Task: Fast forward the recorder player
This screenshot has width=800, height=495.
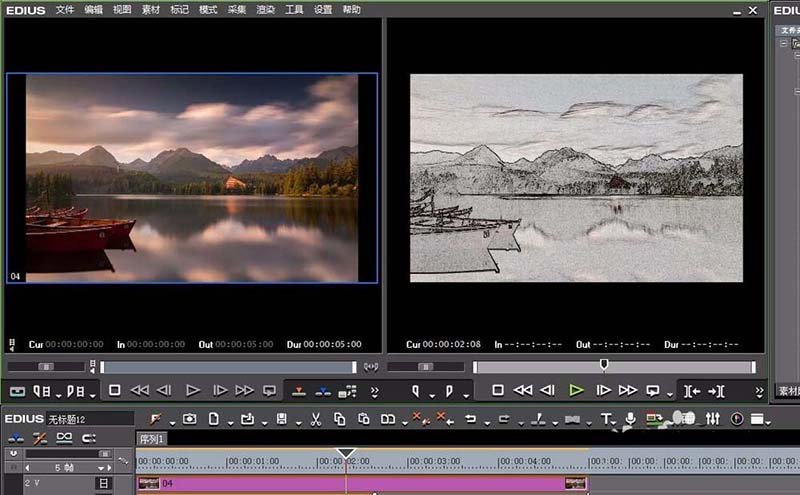Action: click(x=628, y=390)
